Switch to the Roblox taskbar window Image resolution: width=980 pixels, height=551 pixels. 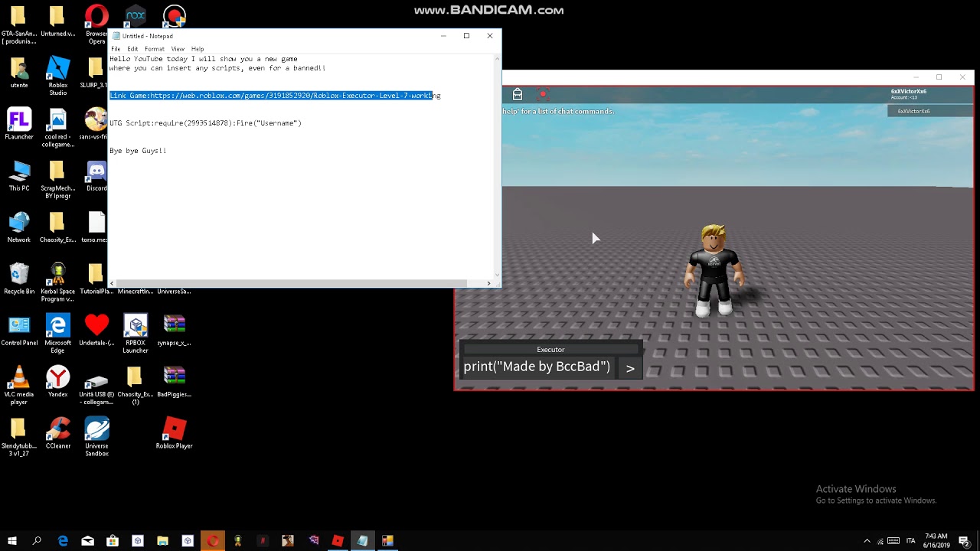338,540
